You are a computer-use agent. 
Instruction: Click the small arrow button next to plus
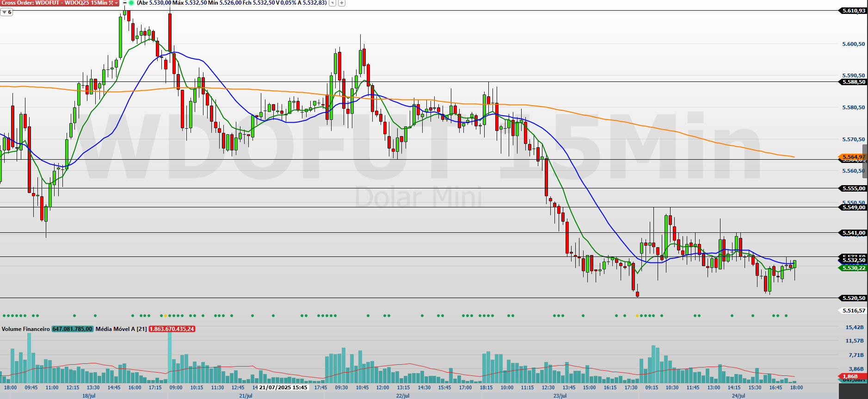point(332,3)
